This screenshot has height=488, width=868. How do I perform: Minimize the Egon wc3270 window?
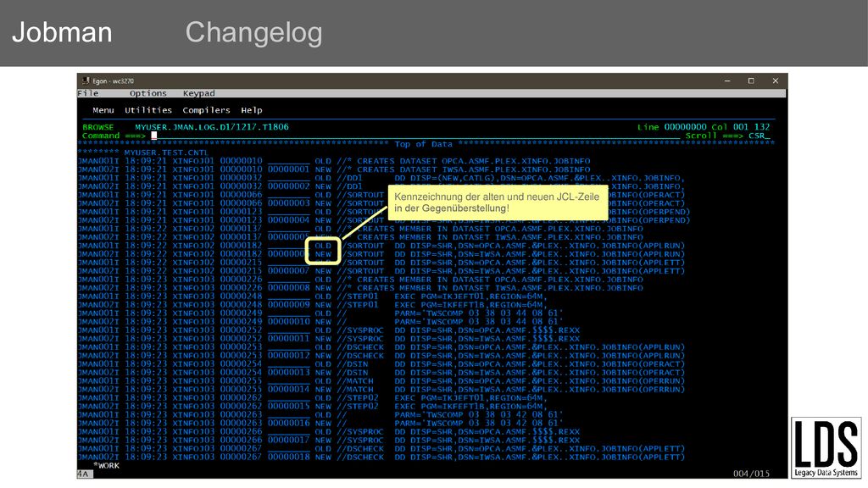click(x=727, y=80)
